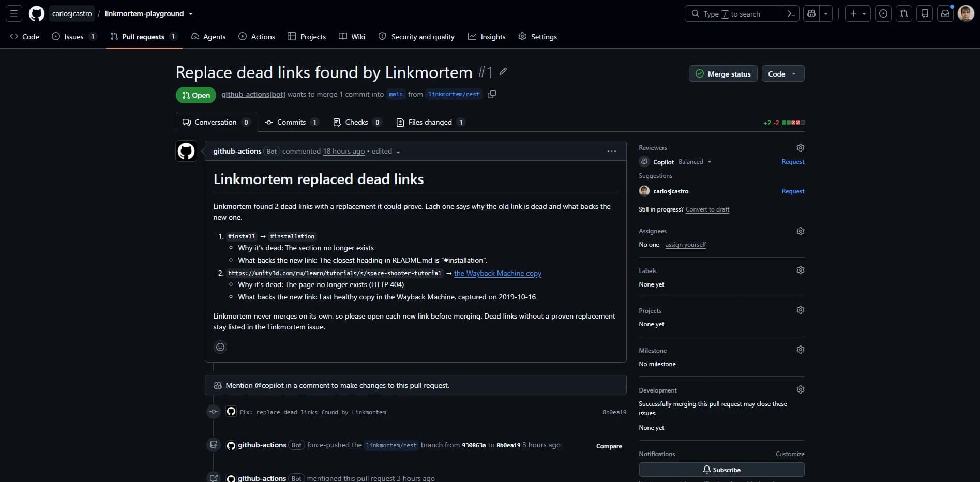
Task: Expand the repository name dropdown arrow
Action: pos(191,14)
